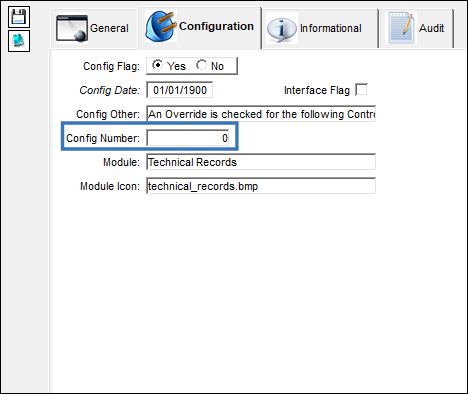The image size is (468, 394).
Task: Click the Module Icon field with technical_records.bmp
Action: click(261, 186)
